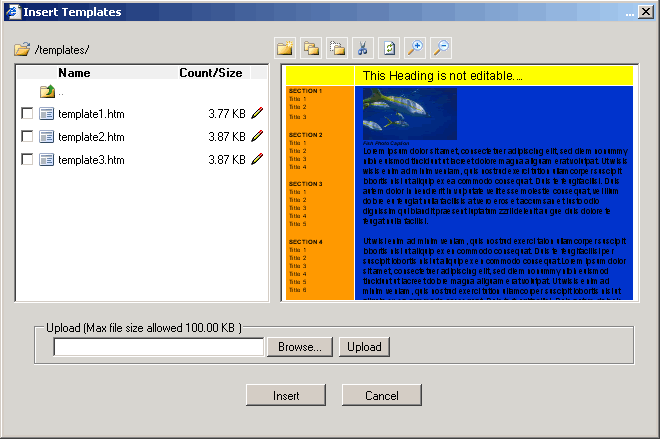
Task: Go up one level via the parent folder icon
Action: click(x=48, y=91)
